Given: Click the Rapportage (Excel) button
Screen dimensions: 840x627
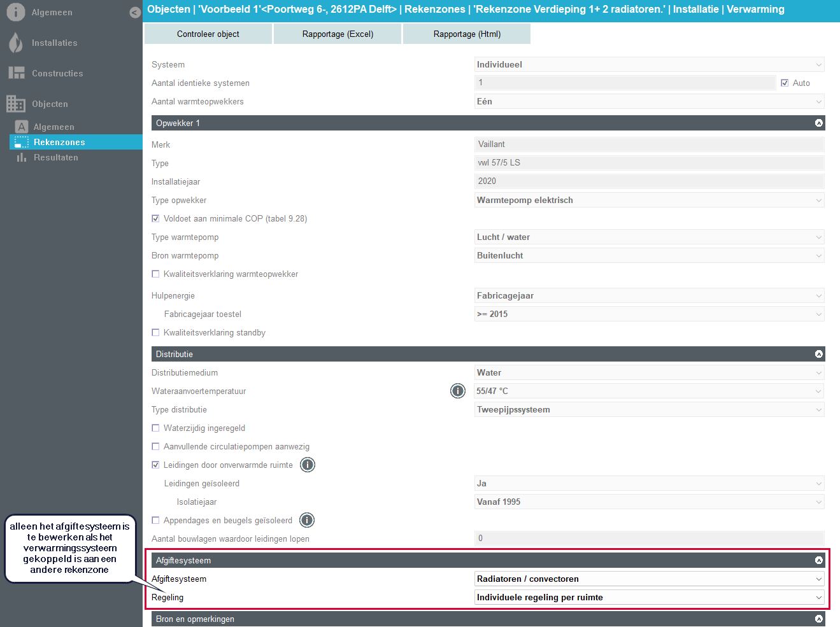Looking at the screenshot, I should click(338, 34).
